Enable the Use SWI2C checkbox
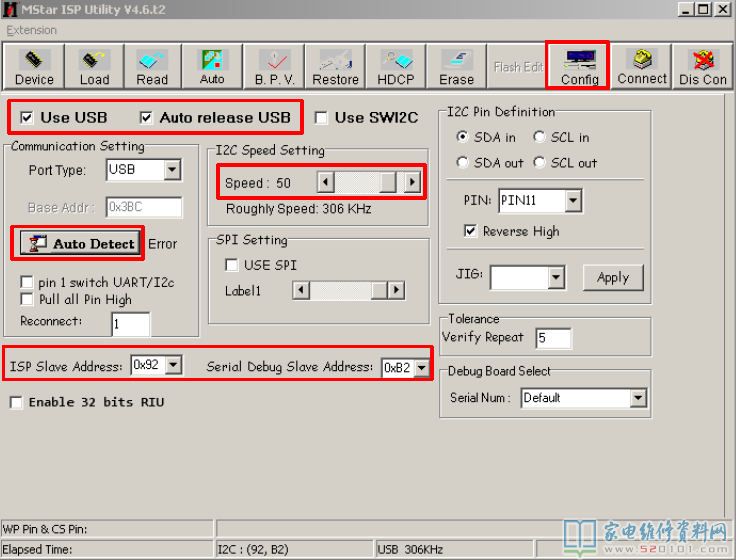 322,118
